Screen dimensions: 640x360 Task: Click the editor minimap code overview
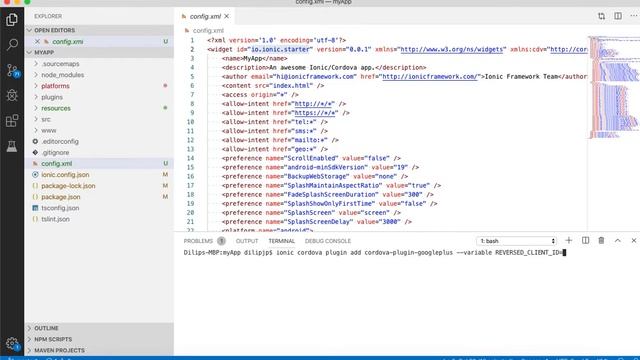pos(613,87)
